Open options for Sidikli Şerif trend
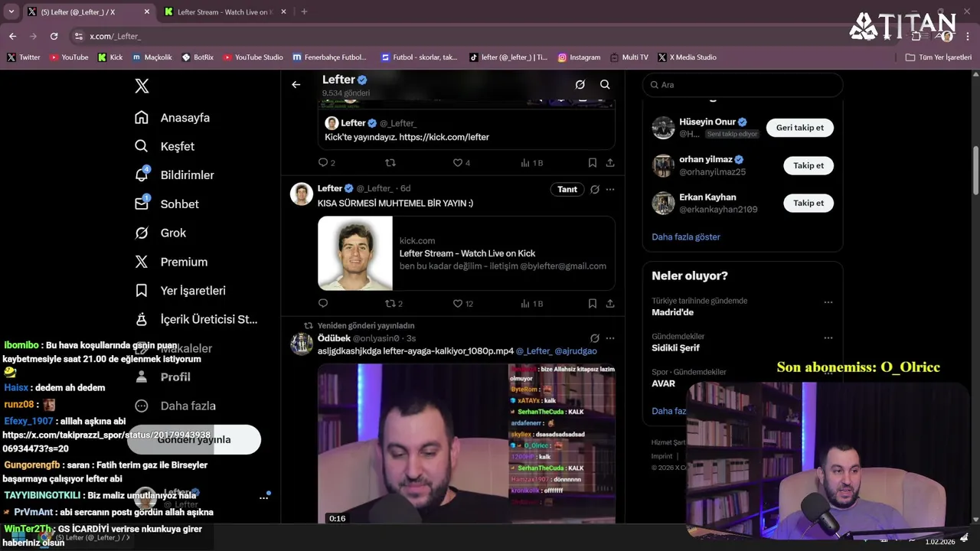The image size is (980, 551). (x=828, y=337)
